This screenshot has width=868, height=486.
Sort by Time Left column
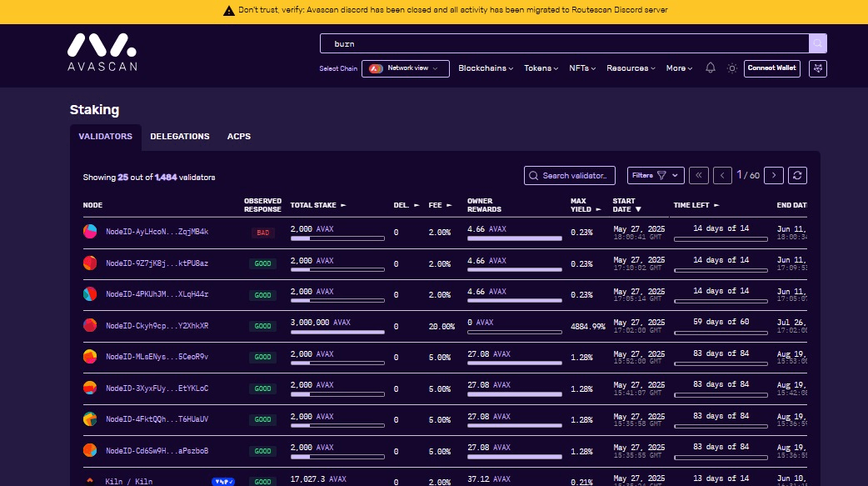(x=696, y=205)
